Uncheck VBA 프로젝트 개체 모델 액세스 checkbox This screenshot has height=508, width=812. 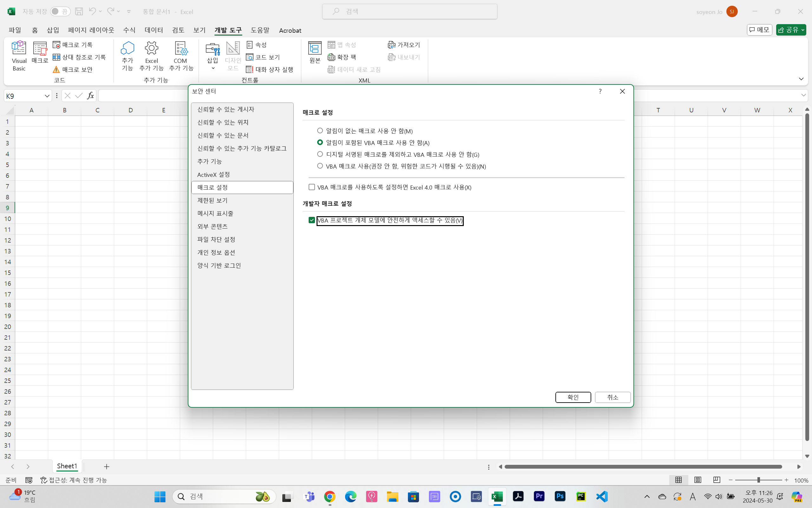[312, 220]
